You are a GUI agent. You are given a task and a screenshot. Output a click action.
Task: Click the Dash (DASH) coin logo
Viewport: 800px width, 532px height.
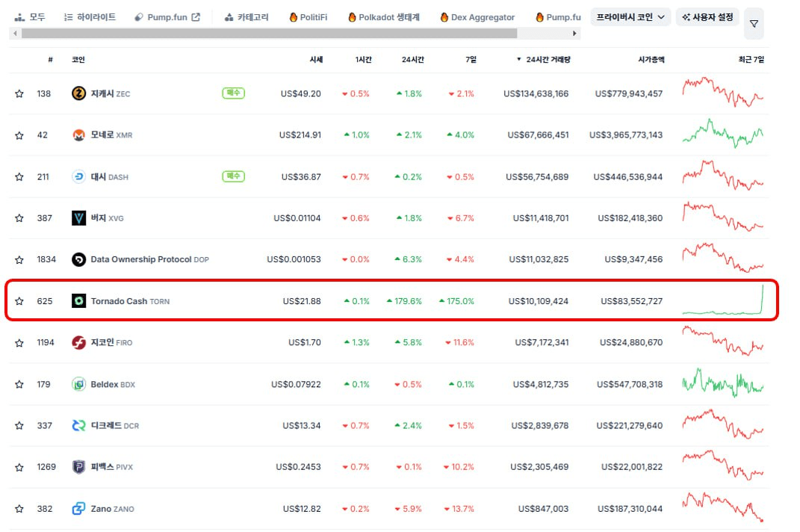[x=78, y=176]
